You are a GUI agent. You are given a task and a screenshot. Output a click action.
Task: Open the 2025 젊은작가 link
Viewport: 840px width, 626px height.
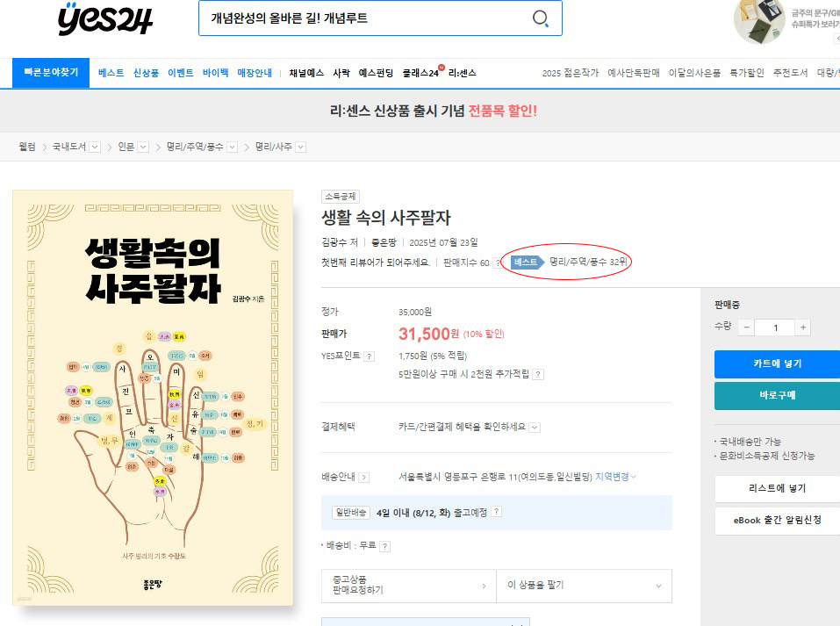570,73
